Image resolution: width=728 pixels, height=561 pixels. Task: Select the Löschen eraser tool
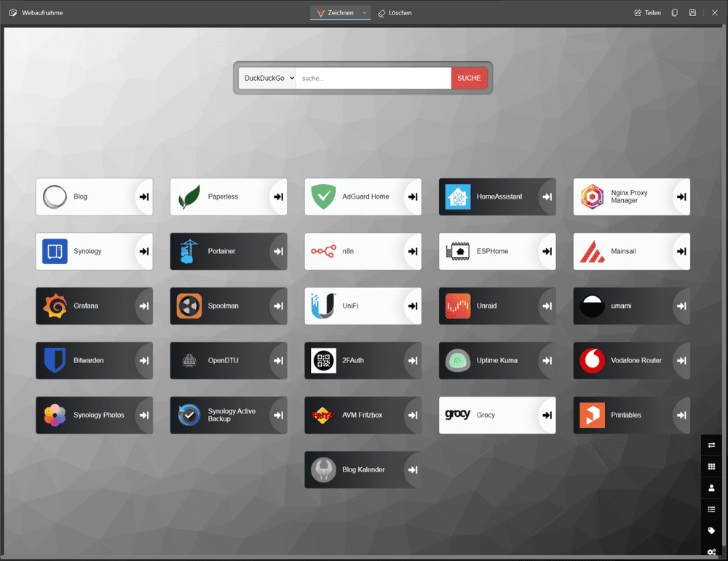click(x=395, y=13)
